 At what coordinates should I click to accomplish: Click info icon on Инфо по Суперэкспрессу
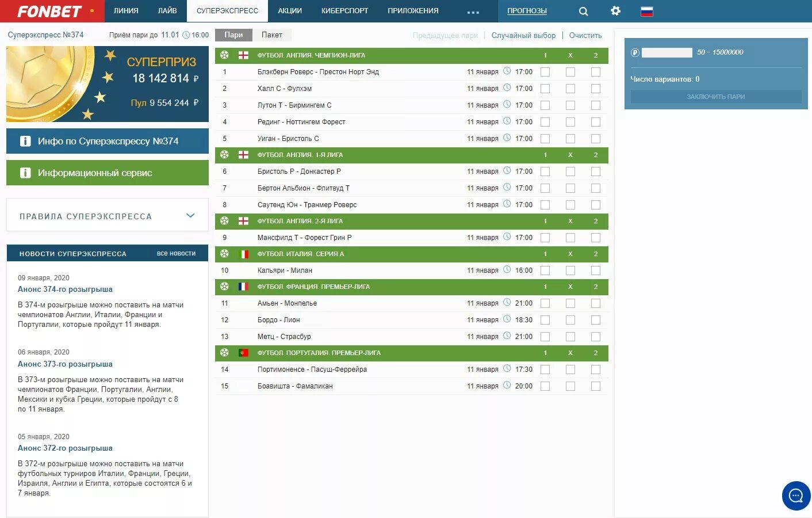tap(25, 141)
